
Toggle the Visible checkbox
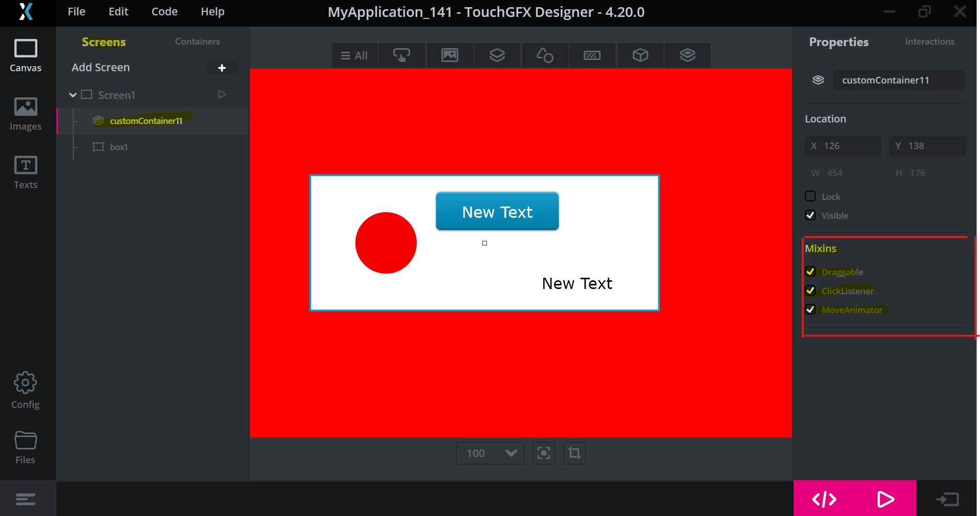pos(810,215)
